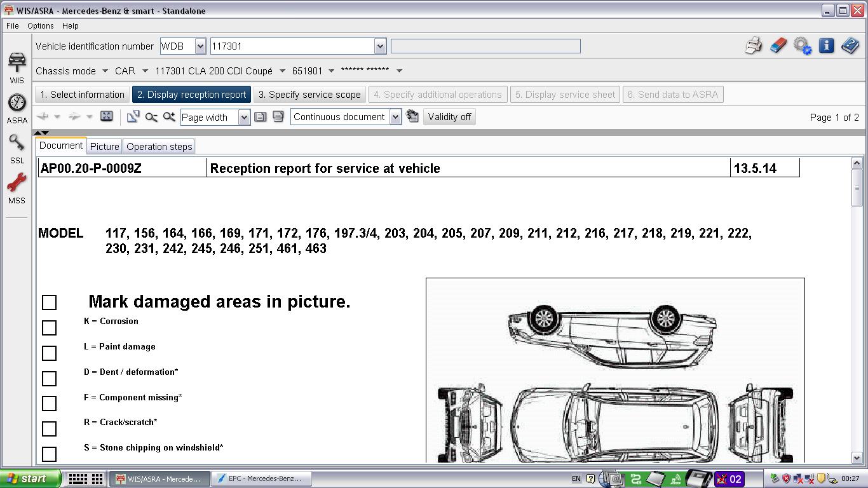Open the Continuous document dropdown

coord(395,118)
